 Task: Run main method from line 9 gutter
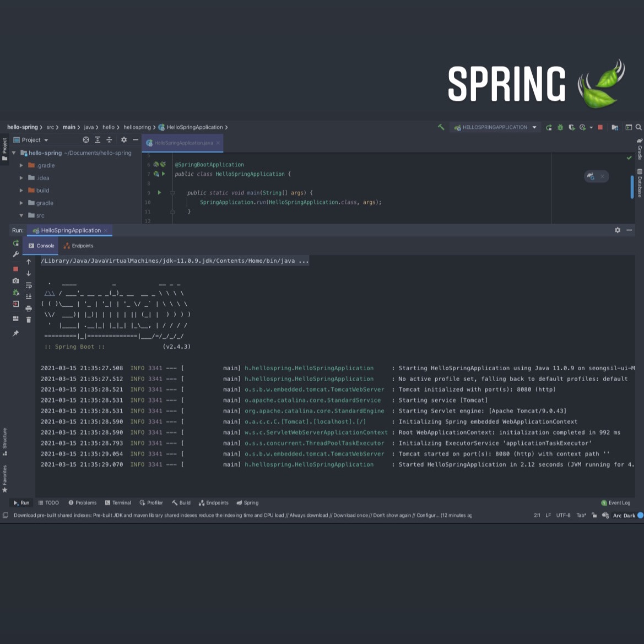click(160, 193)
